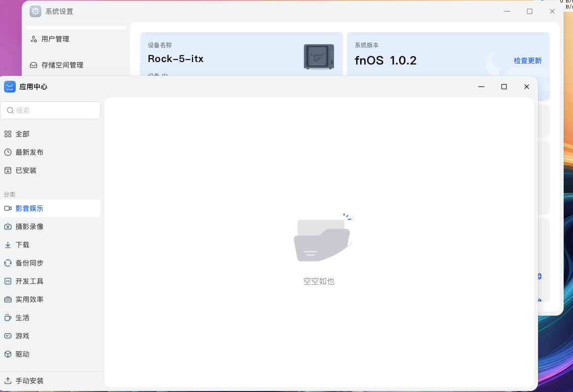Show 最新发布 apps
Viewport: 573px width, 392px height.
pos(50,152)
